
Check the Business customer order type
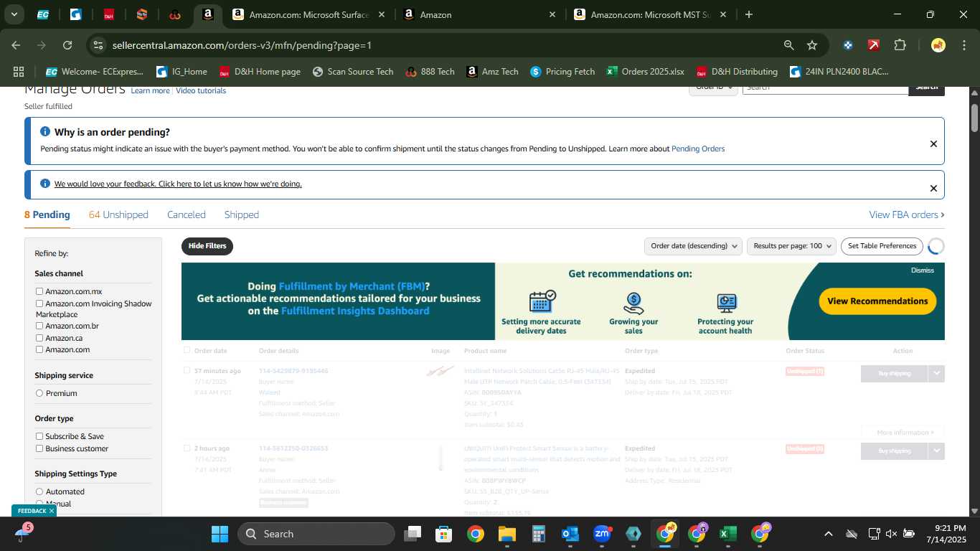pyautogui.click(x=39, y=448)
